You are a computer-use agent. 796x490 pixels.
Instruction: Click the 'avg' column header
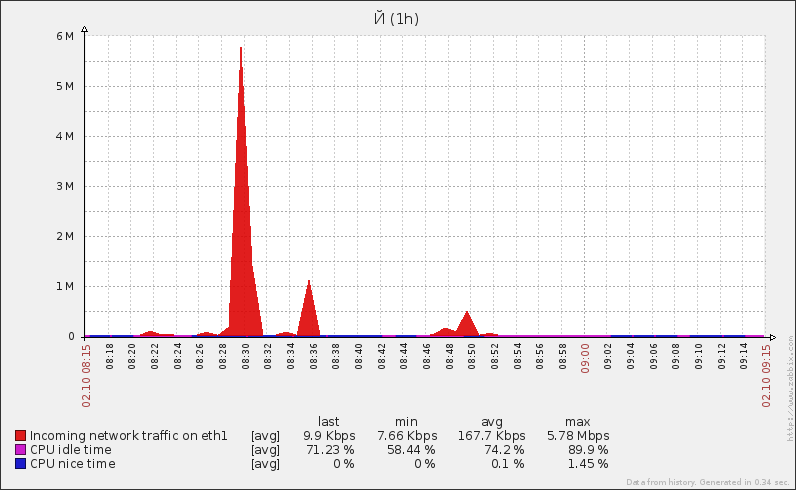click(492, 422)
